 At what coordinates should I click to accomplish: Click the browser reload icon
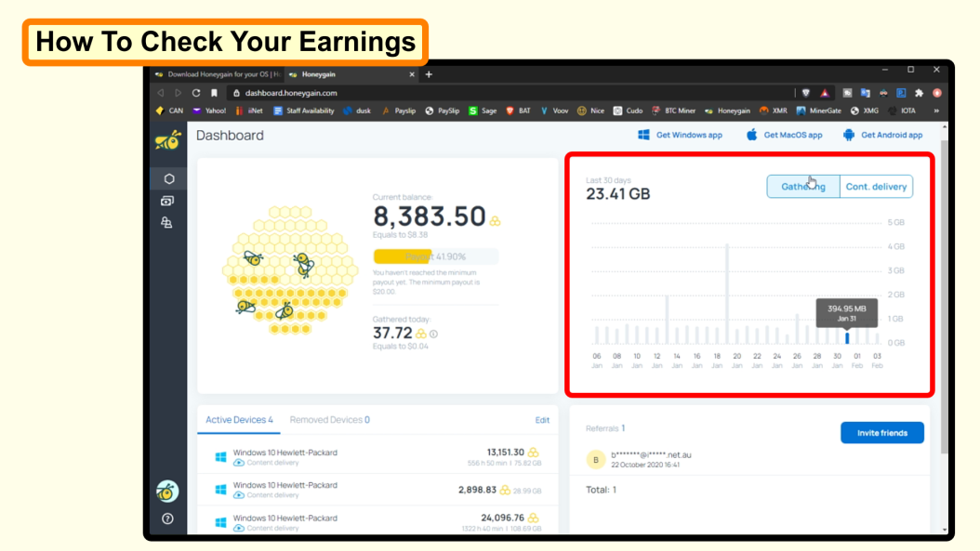[196, 93]
